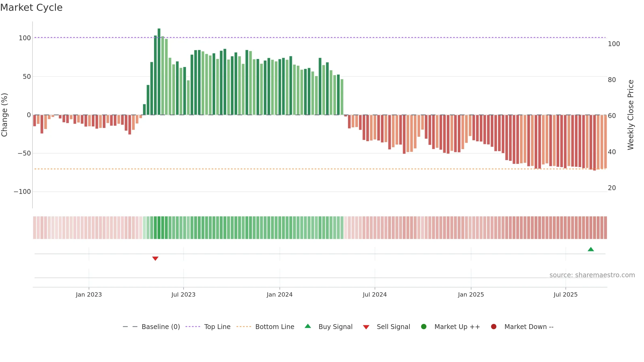Click the Jul 2025 axis label
Image resolution: width=644 pixels, height=362 pixels.
click(566, 295)
